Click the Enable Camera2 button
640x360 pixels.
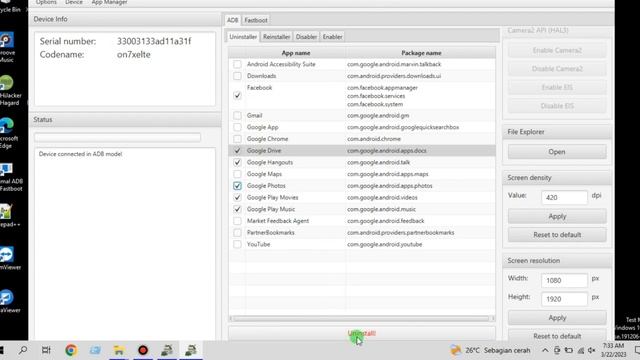[x=557, y=50]
